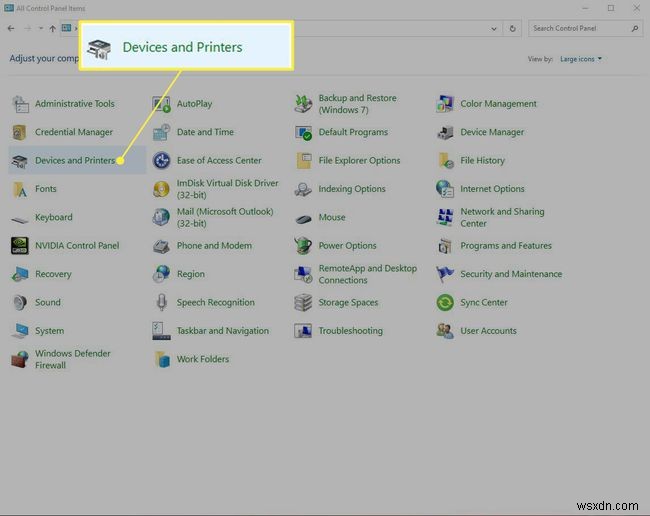Open the Programs and Features link text
Image resolution: width=650 pixels, height=516 pixels.
tap(506, 246)
